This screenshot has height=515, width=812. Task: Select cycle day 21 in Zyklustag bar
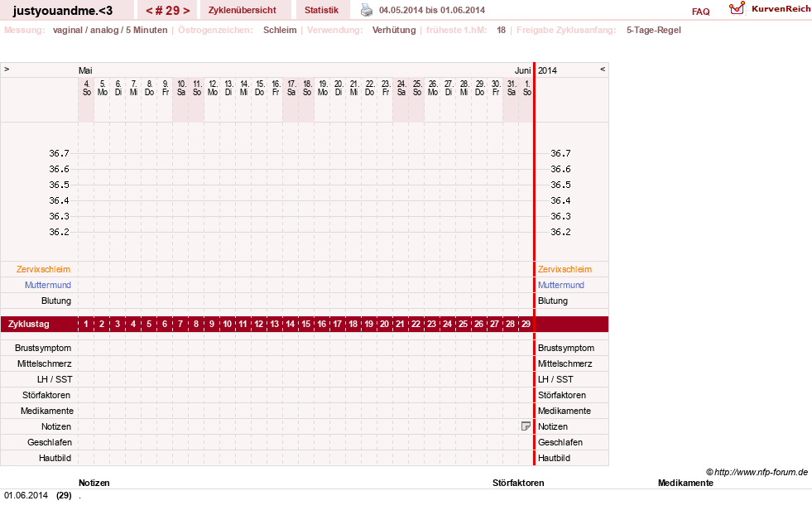point(400,324)
